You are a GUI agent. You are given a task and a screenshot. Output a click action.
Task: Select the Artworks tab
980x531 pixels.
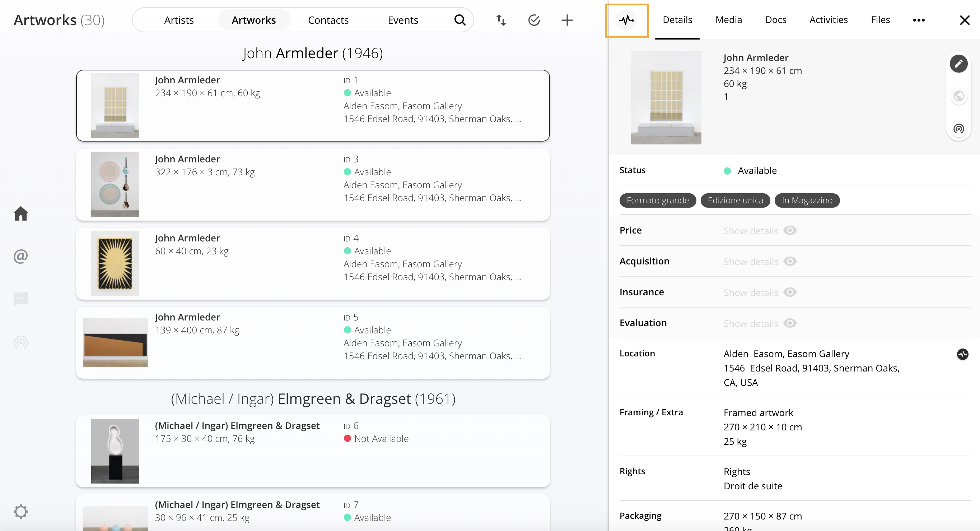tap(254, 20)
